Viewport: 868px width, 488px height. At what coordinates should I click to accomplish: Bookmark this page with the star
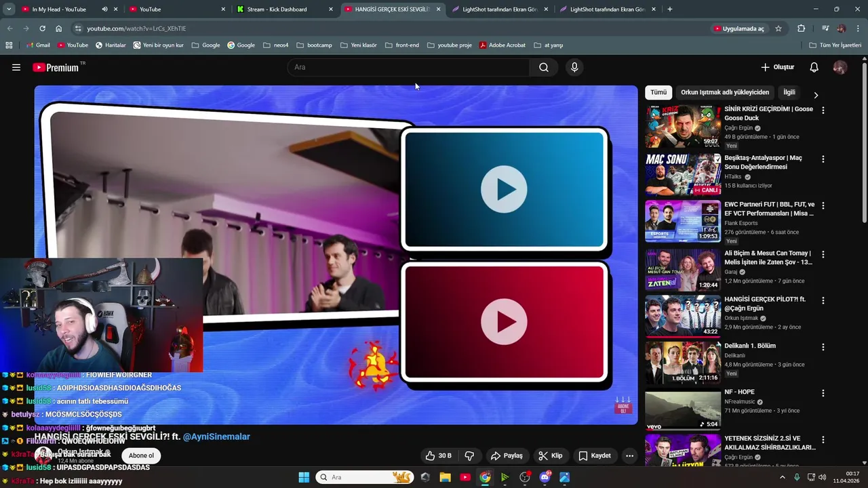point(778,28)
